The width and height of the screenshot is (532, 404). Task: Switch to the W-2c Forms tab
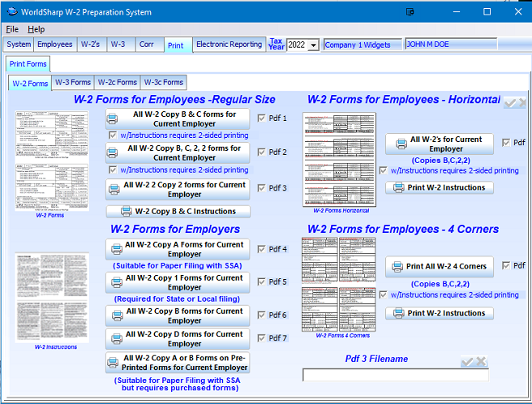coord(118,82)
